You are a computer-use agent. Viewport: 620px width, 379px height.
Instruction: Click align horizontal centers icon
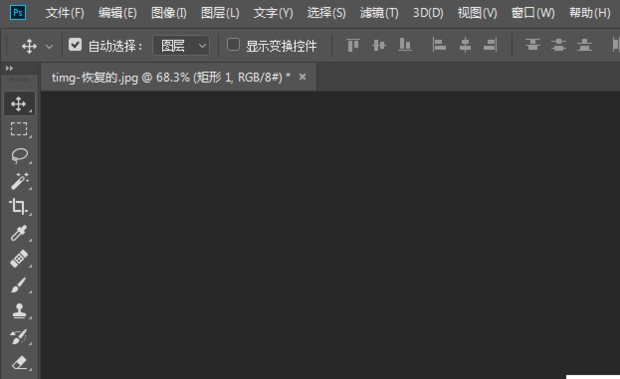click(x=465, y=45)
